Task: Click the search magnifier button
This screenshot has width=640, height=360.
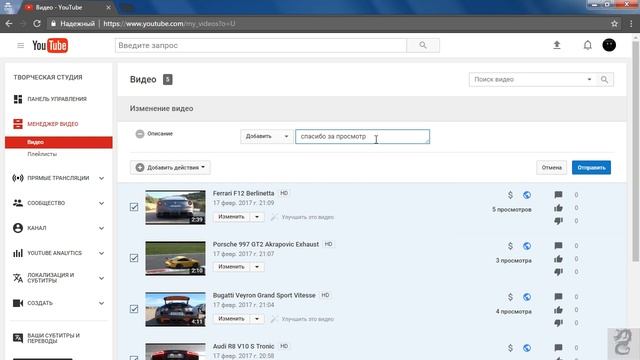Action: tap(423, 45)
